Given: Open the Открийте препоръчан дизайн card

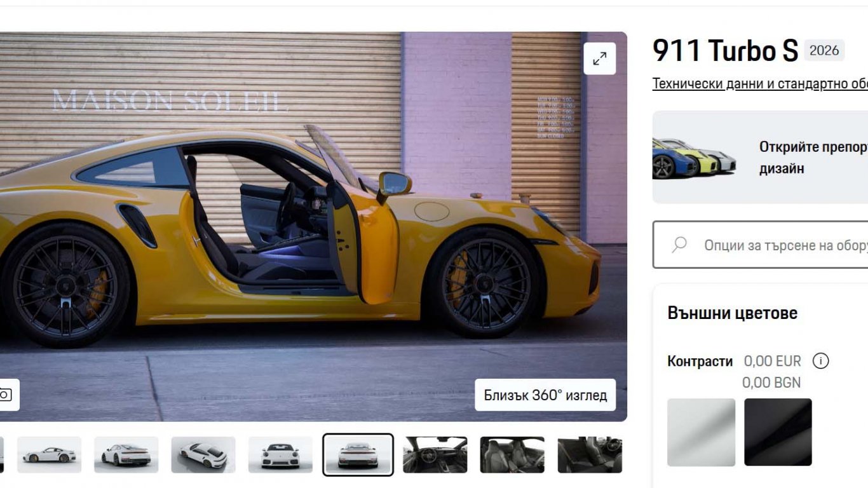Looking at the screenshot, I should [760, 157].
